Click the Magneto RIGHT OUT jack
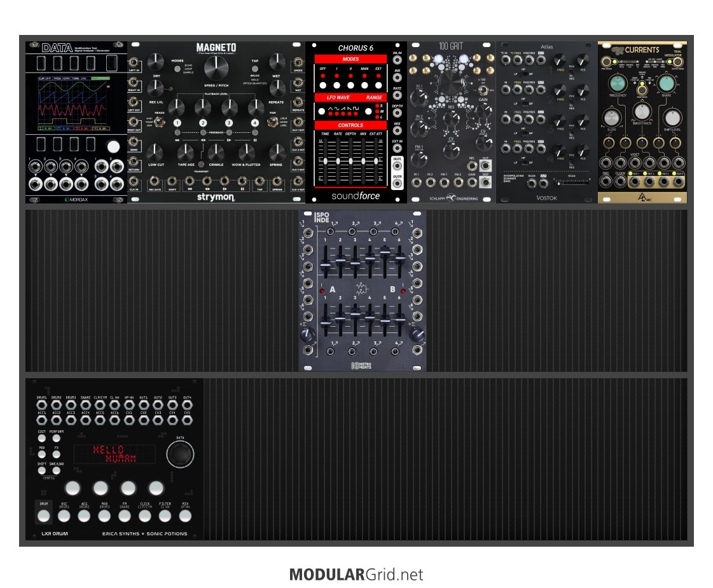 point(134,122)
